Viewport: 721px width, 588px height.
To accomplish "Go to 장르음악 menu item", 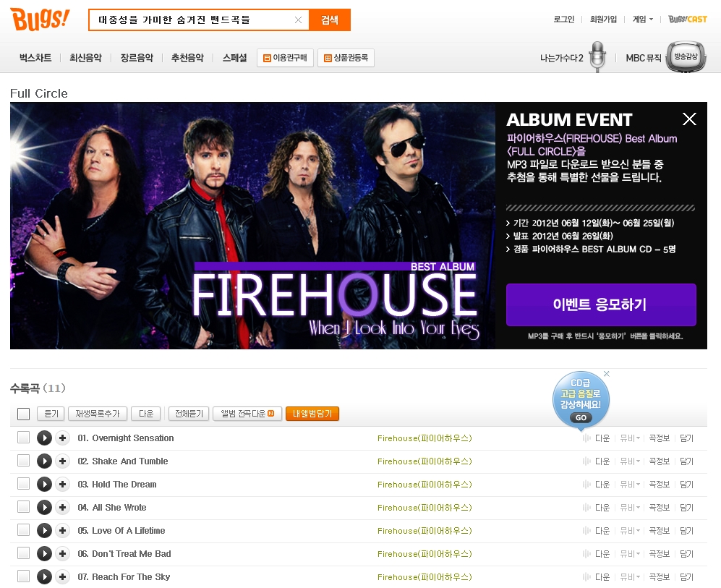I will (137, 57).
